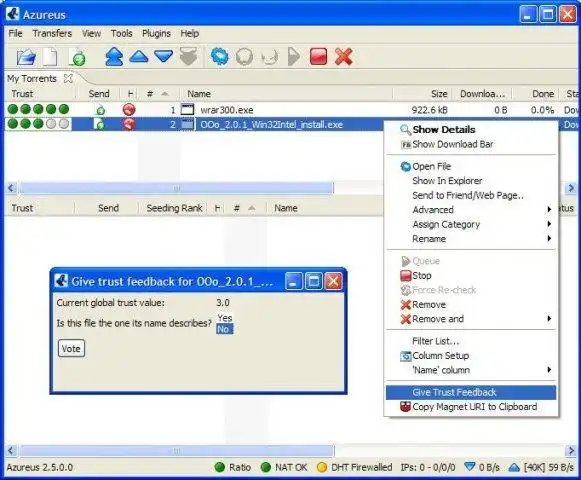Open the View menu

coord(92,33)
